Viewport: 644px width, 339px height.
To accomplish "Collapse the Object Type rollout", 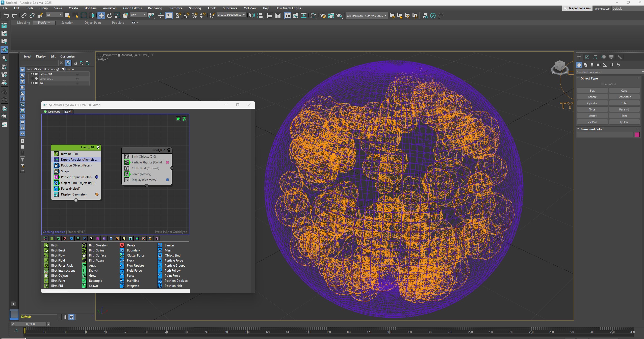I will pos(578,78).
